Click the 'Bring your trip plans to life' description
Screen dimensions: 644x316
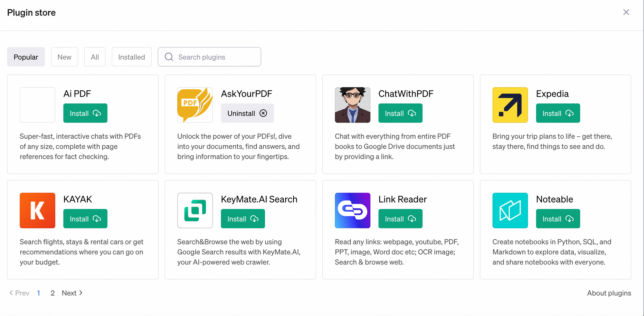point(552,141)
